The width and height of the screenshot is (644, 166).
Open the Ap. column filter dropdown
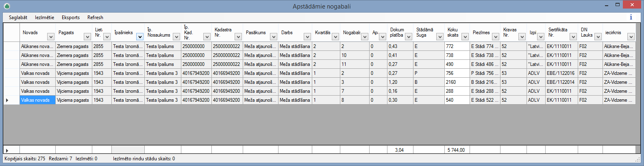[x=383, y=37]
